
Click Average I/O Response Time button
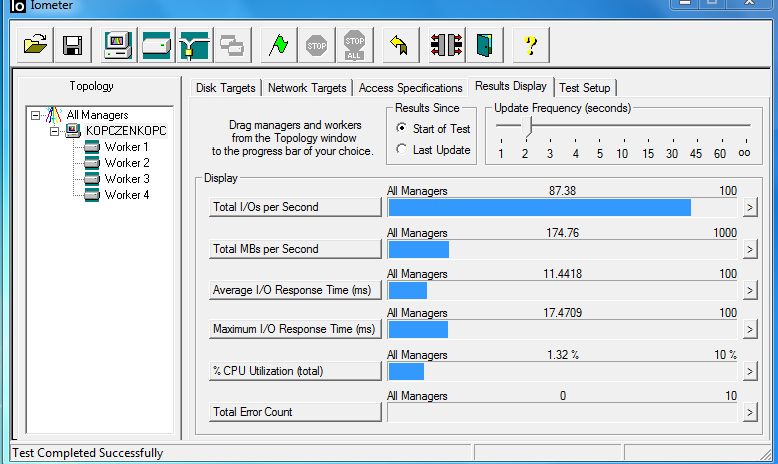295,290
